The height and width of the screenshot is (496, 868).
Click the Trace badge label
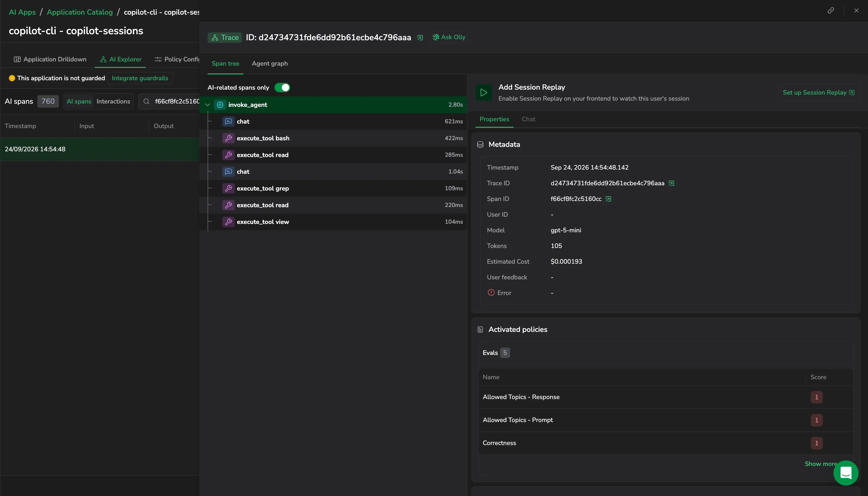pyautogui.click(x=225, y=37)
